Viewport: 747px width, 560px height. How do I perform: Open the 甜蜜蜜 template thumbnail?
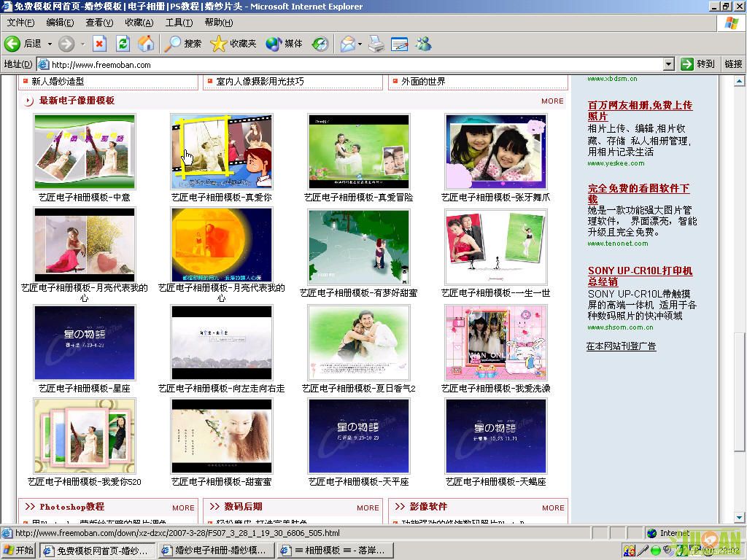click(x=222, y=436)
